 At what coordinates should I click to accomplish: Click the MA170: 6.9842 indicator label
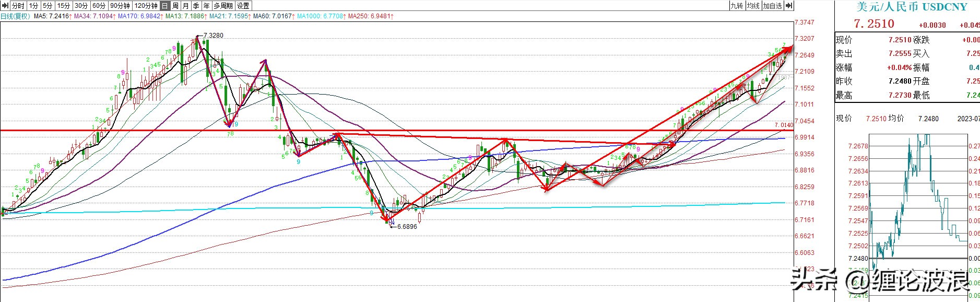(140, 16)
